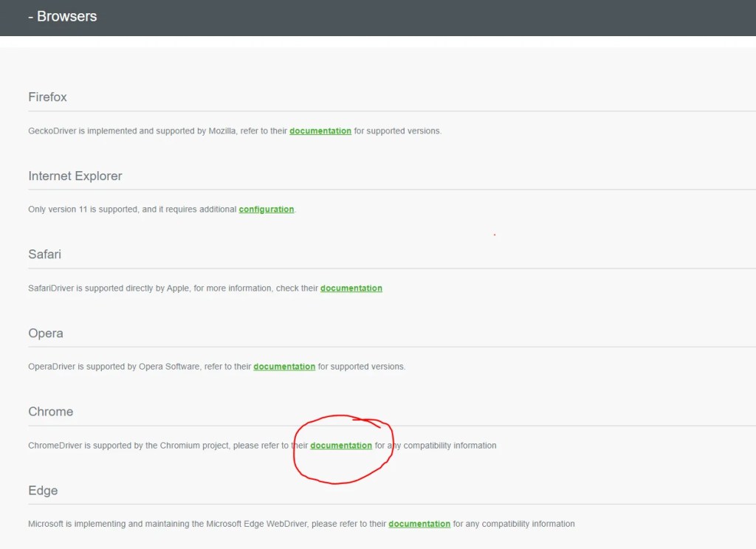This screenshot has height=549, width=756.
Task: Click the Firefox section heading
Action: (47, 97)
